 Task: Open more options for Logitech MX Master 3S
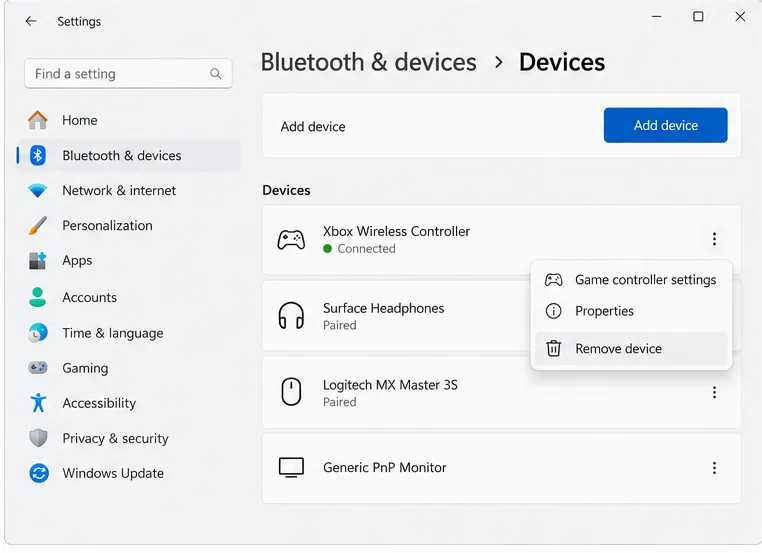[x=714, y=392]
